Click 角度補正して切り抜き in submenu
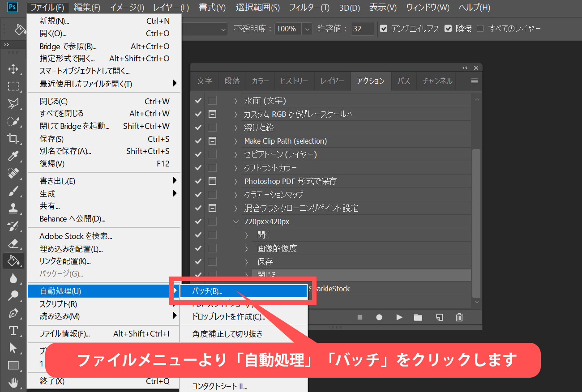The image size is (582, 392). point(244,334)
